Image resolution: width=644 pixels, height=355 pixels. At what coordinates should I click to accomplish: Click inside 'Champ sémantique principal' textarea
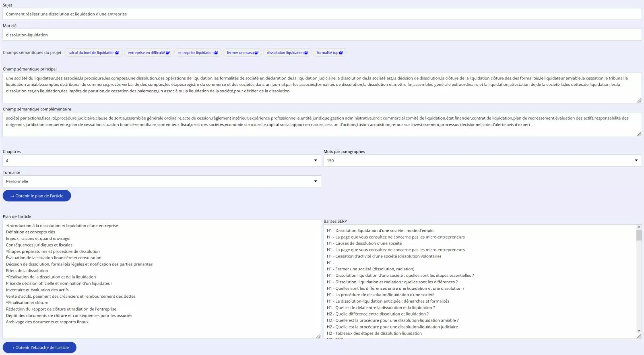pyautogui.click(x=322, y=88)
